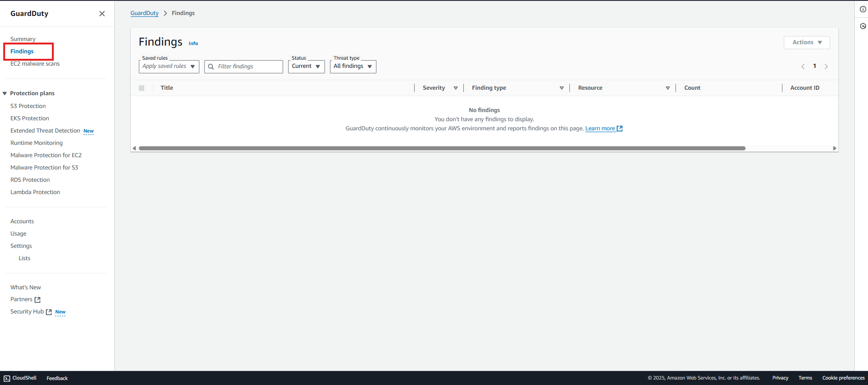The width and height of the screenshot is (868, 385).
Task: Open EC2 malware scans page
Action: click(35, 64)
